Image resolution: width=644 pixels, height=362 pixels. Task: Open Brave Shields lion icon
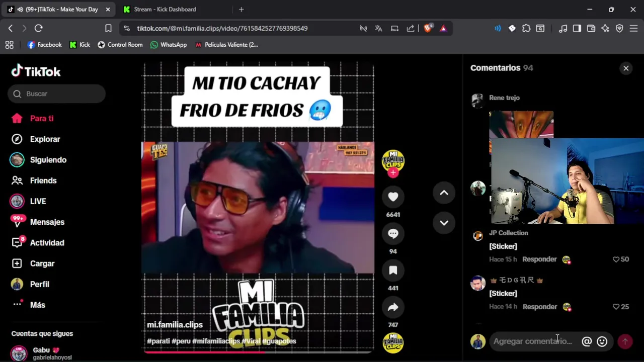point(428,29)
